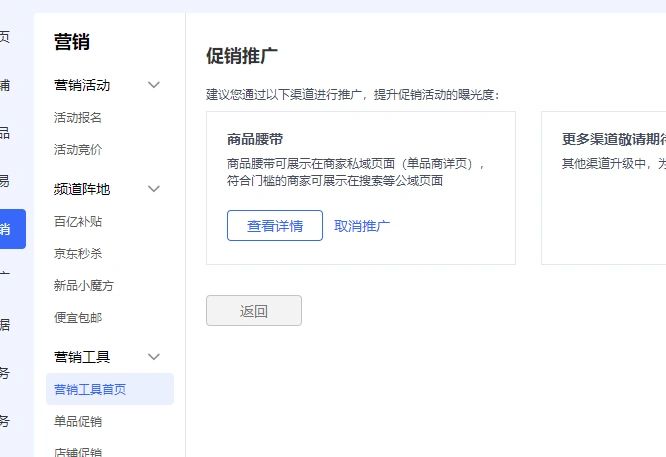The image size is (666, 457).
Task: Go to 百亿补贴 channel
Action: pos(78,221)
